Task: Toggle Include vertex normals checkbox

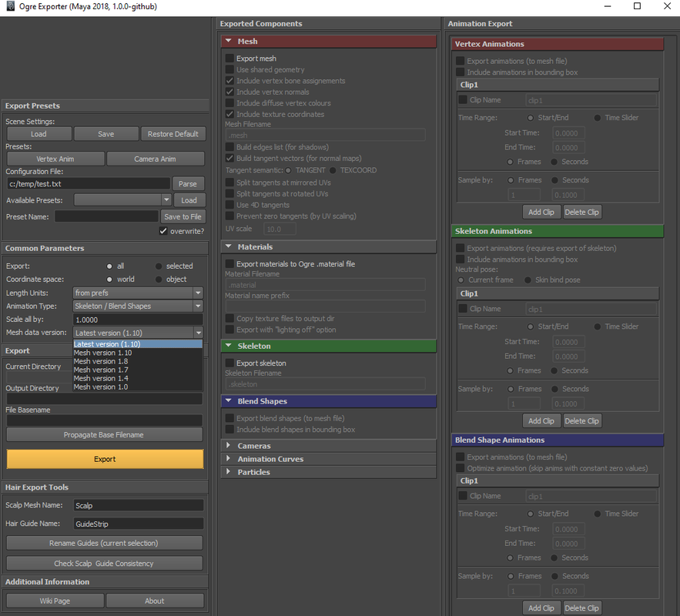Action: [x=229, y=92]
